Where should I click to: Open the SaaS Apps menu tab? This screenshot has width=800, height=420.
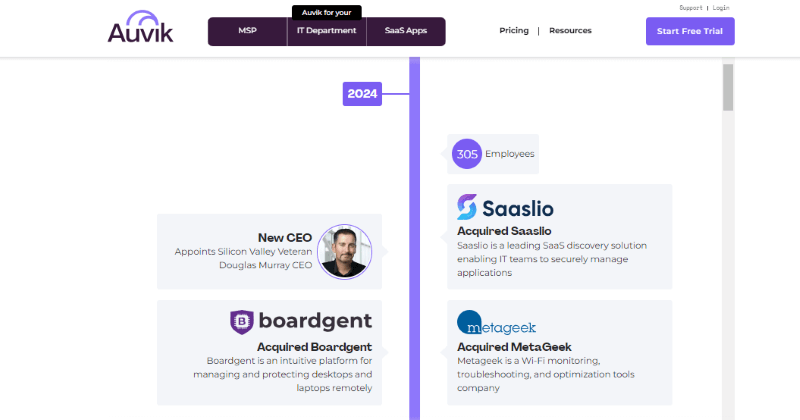tap(406, 31)
